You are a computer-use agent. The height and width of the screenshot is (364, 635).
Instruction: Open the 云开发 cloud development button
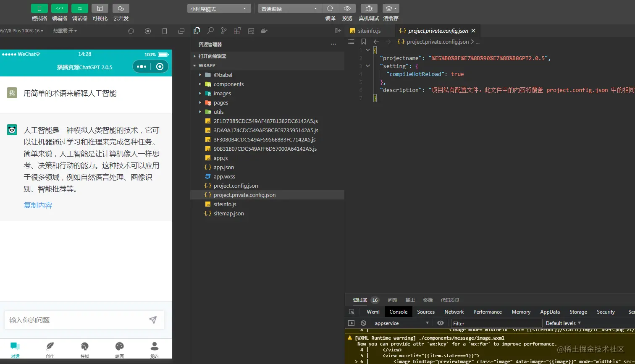(x=121, y=8)
